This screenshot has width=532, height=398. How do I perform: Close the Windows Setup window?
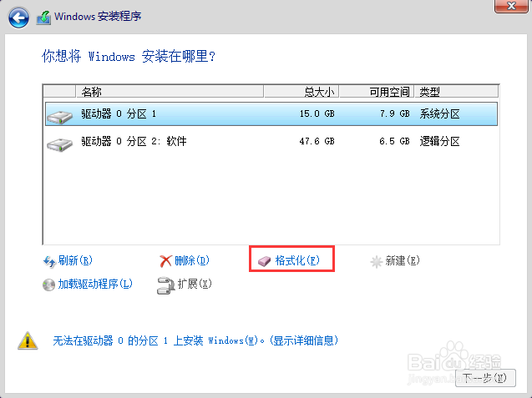click(511, 6)
